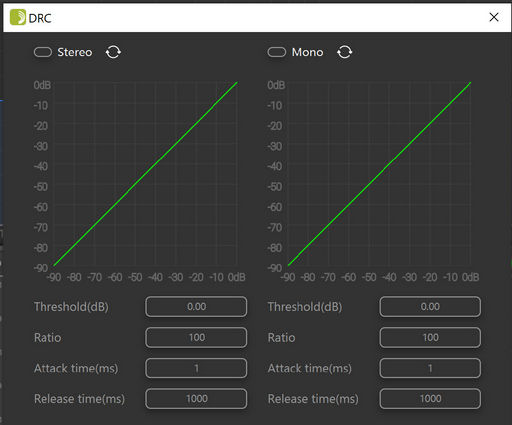Viewport: 512px width, 425px height.
Task: Click the Stereo compression curve graph
Action: click(x=145, y=174)
